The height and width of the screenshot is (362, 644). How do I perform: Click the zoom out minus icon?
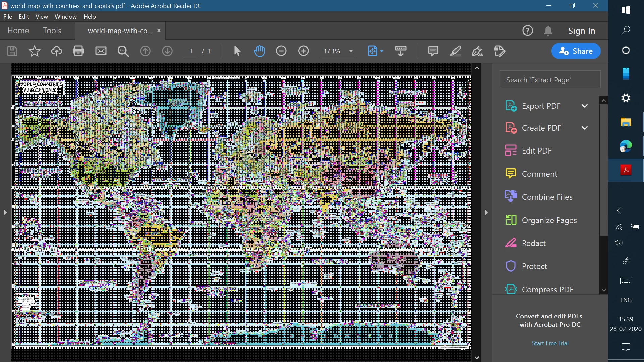(x=281, y=51)
